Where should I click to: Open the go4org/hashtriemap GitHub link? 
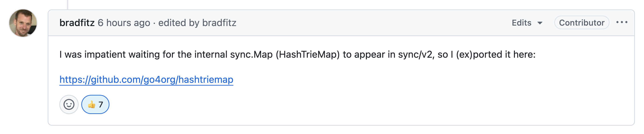tap(146, 80)
